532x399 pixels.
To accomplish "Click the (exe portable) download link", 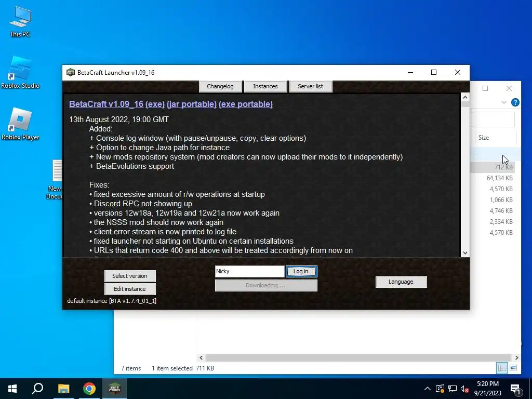I will (246, 104).
